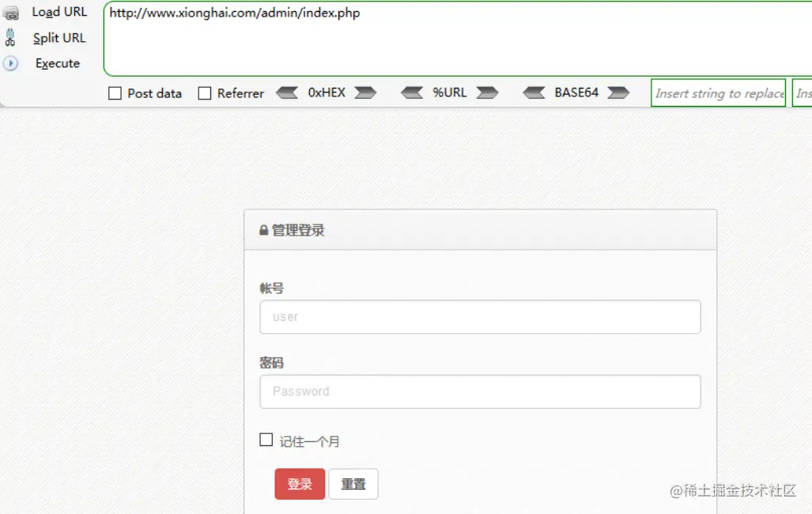The image size is (812, 514).
Task: Tick the 记住一个月 remember checkbox
Action: pos(266,440)
